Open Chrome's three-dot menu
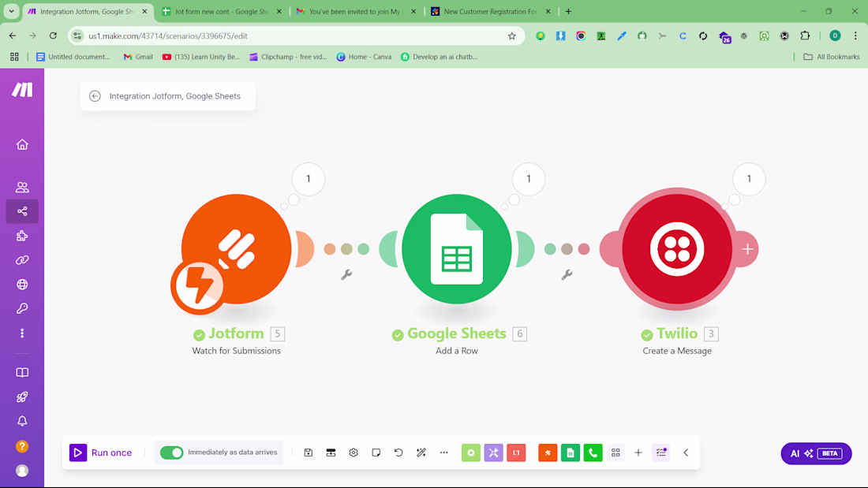The width and height of the screenshot is (868, 488). pos(855,36)
